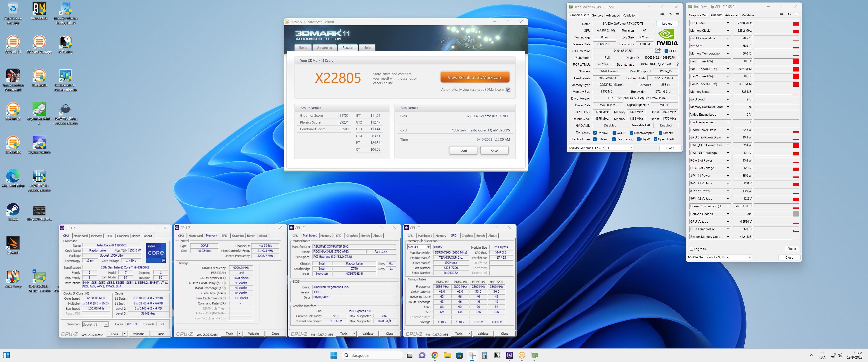Screen dimensions: 868x362
Task: Open Tools dropdown arrow in CPU-Z SPD window
Action: click(469, 334)
